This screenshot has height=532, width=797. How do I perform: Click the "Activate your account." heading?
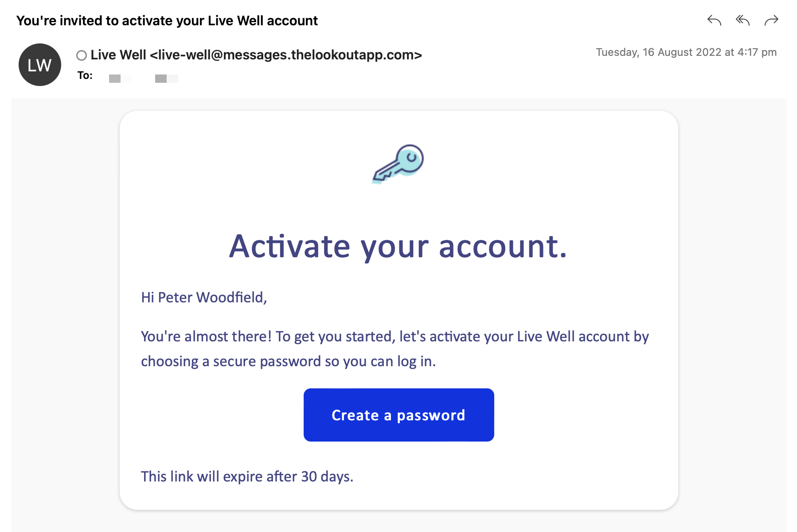[x=398, y=246]
